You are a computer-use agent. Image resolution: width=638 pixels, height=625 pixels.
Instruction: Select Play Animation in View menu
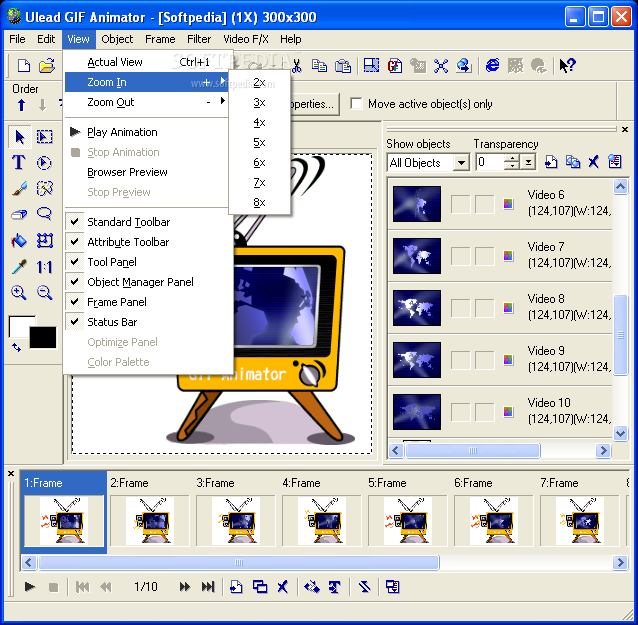pos(146,132)
